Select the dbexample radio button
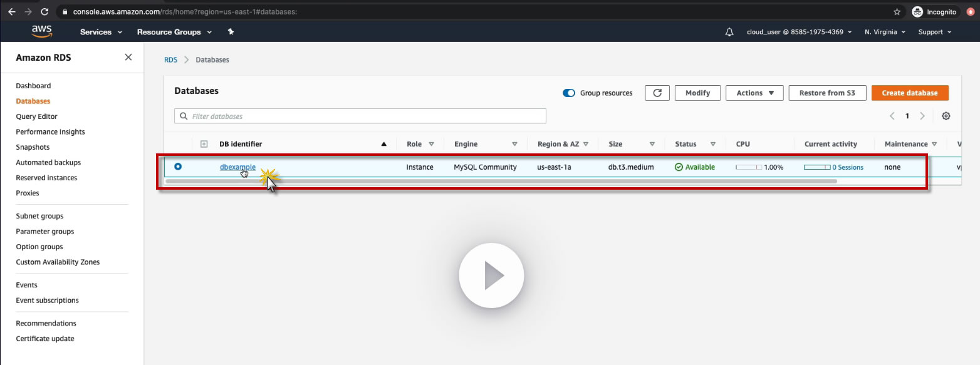980x365 pixels. [x=178, y=167]
